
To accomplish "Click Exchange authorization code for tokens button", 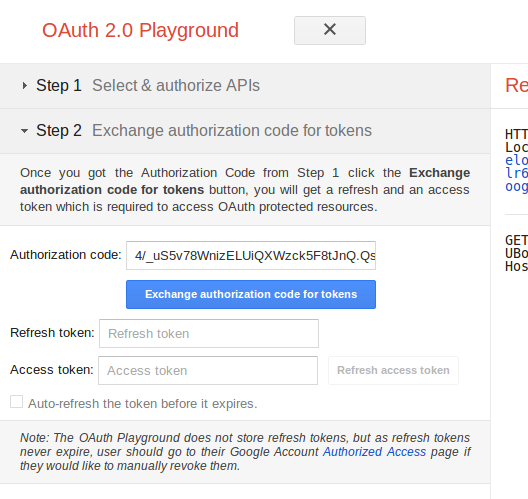I will pyautogui.click(x=251, y=294).
